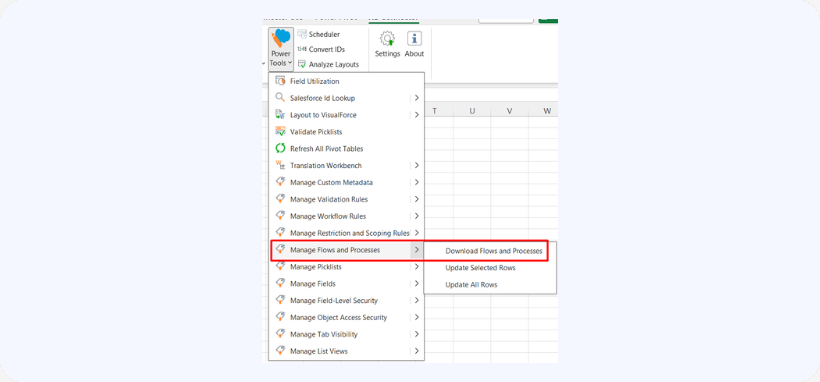Expand the Manage Picklists submenu arrow
Screen dimensions: 820x382
point(416,266)
